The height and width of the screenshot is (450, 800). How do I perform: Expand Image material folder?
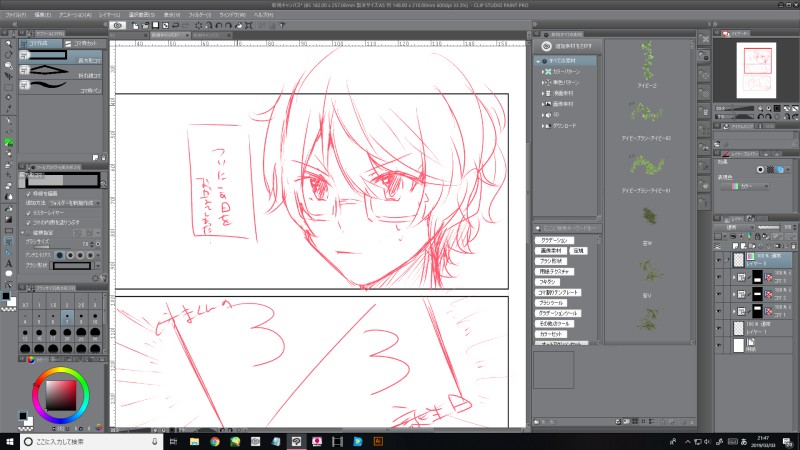tap(543, 104)
